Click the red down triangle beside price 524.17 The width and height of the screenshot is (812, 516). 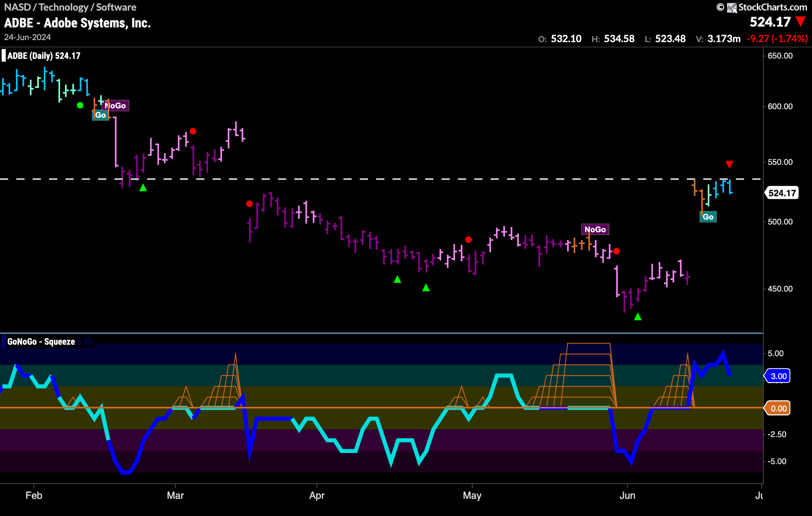pyautogui.click(x=801, y=21)
